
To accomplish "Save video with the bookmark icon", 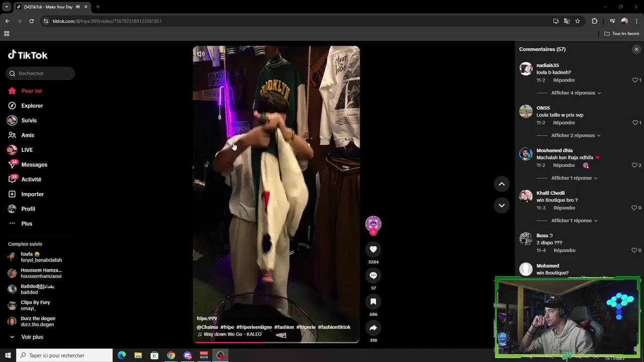I will point(373,301).
